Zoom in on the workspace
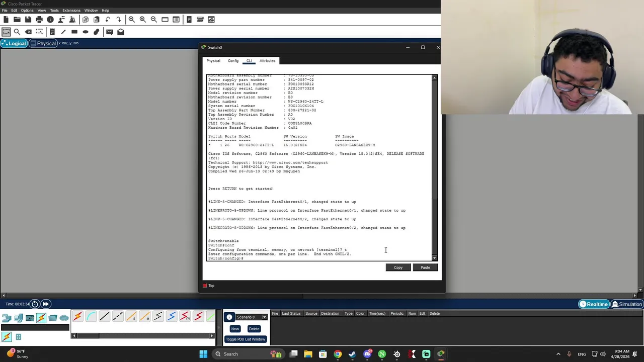644x362 pixels. pyautogui.click(x=131, y=20)
